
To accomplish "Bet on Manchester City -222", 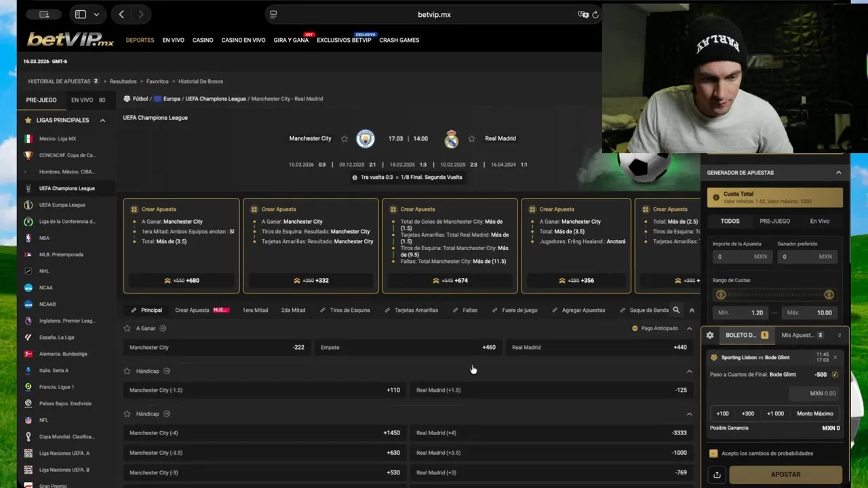I will (x=217, y=347).
